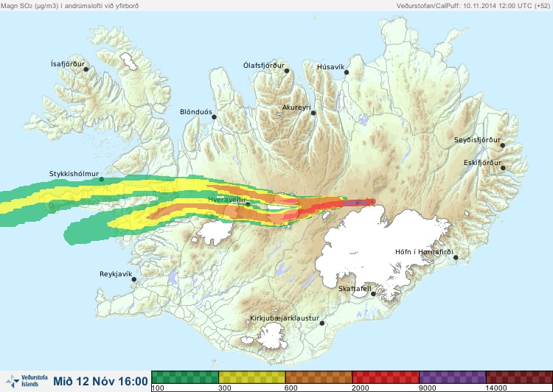Click the legend value 2000 label

tap(361, 388)
